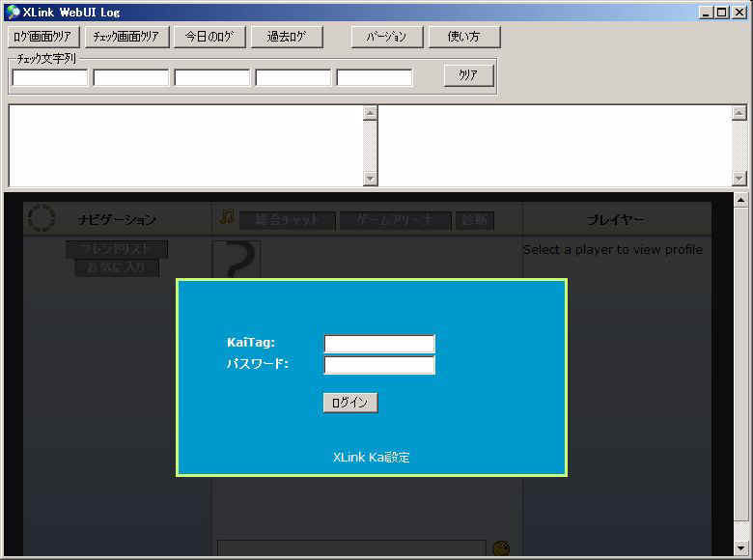Click left log pane scroll-down arrow
The height and width of the screenshot is (560, 753).
click(x=370, y=179)
